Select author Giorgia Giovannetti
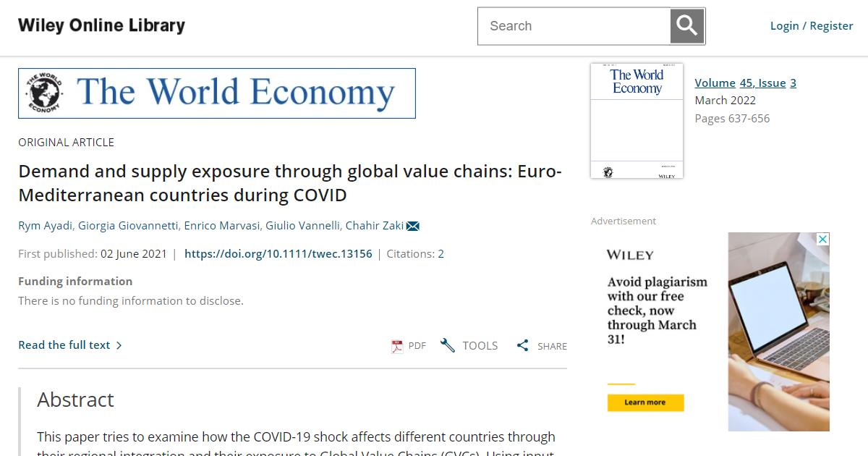Screen dimensions: 868x456 [x=128, y=226]
